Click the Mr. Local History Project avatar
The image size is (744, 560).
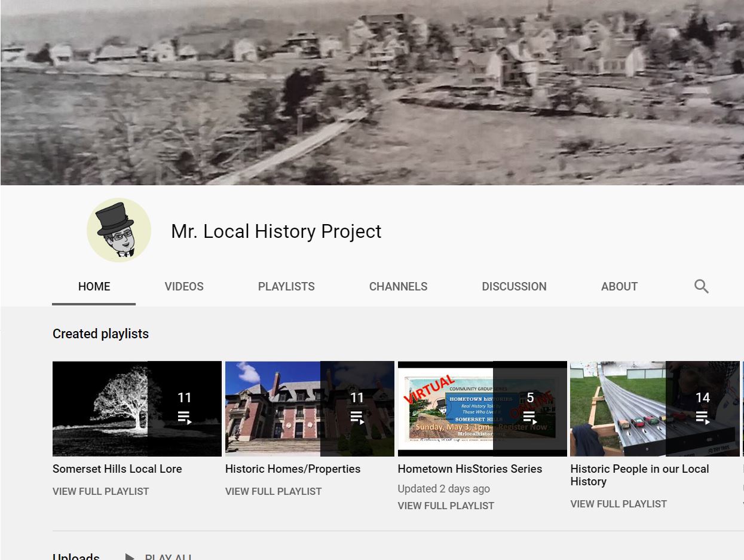118,229
